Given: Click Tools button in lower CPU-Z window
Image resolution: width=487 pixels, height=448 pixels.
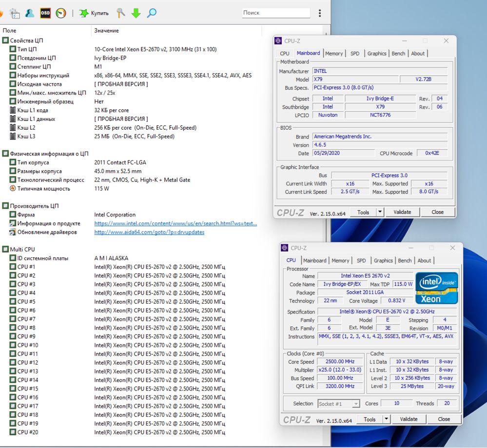Looking at the screenshot, I should pyautogui.click(x=370, y=419).
